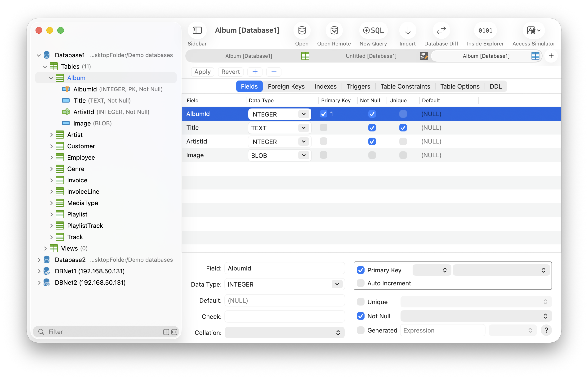Open the Access Simulator icon

tap(533, 31)
